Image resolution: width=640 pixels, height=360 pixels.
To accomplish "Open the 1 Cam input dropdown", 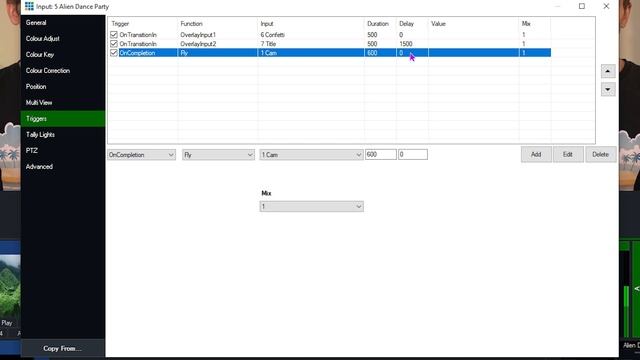I will pos(311,155).
